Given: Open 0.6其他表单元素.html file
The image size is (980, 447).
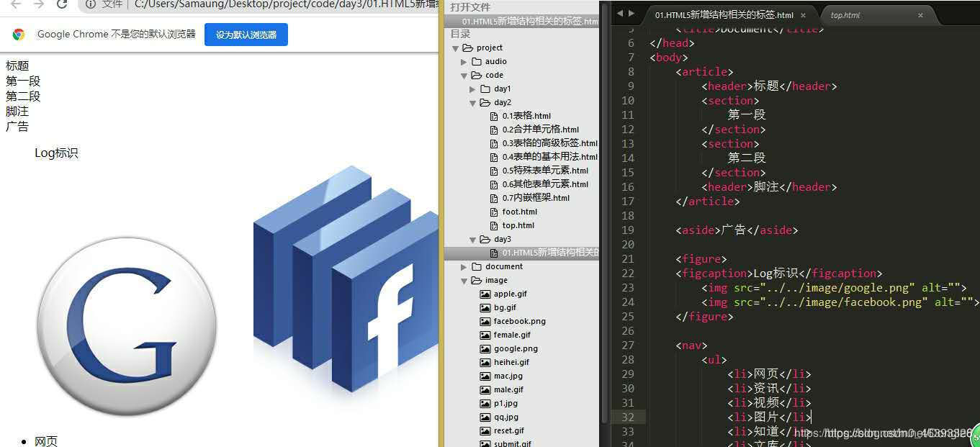Looking at the screenshot, I should 545,184.
